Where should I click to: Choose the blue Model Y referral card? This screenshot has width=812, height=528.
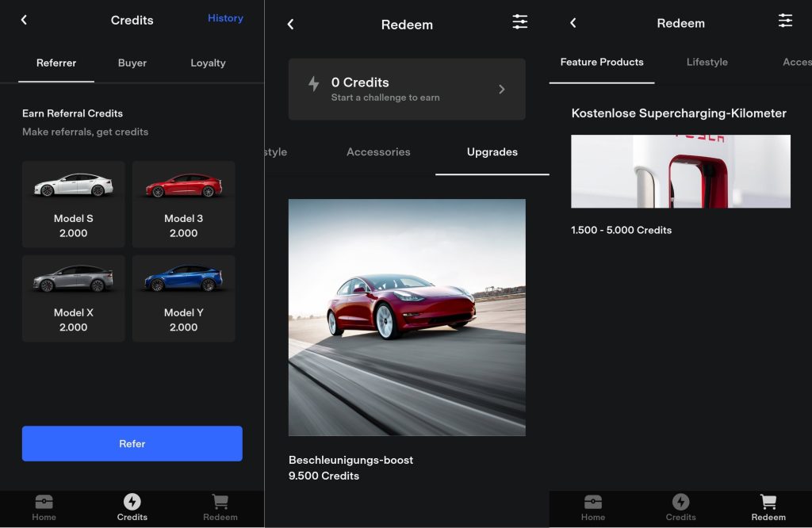point(183,298)
